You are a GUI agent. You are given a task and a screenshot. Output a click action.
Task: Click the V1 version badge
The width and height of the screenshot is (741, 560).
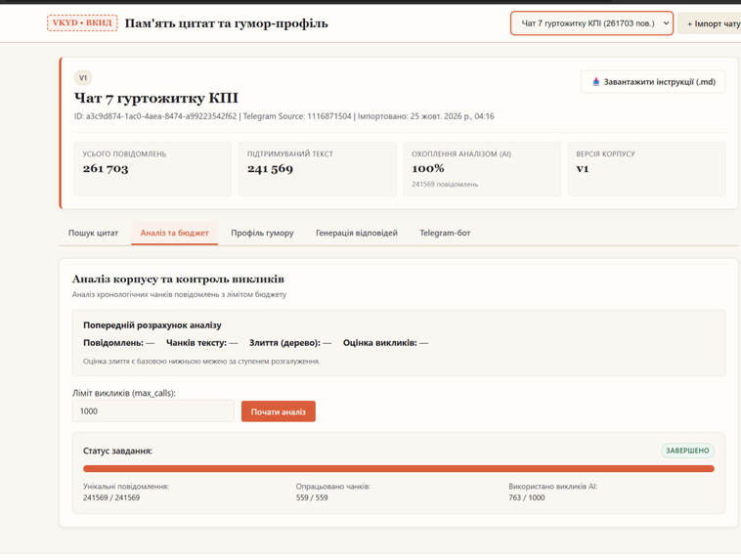(83, 77)
